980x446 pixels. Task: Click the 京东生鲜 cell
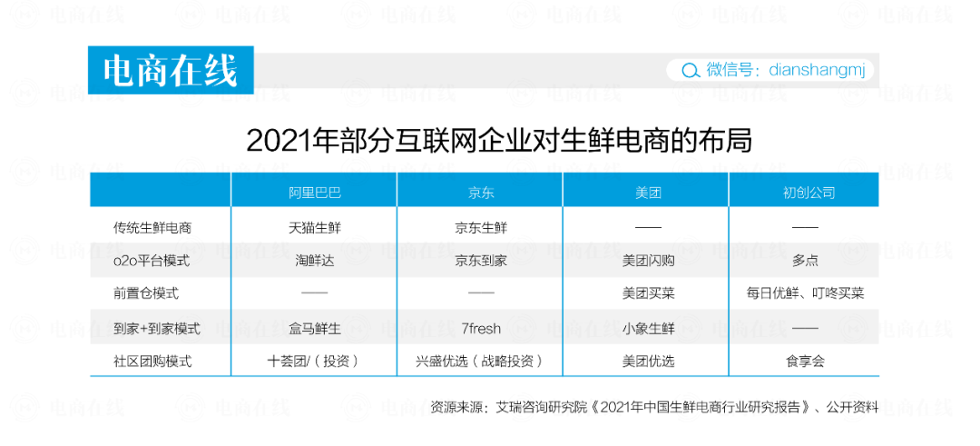click(481, 228)
